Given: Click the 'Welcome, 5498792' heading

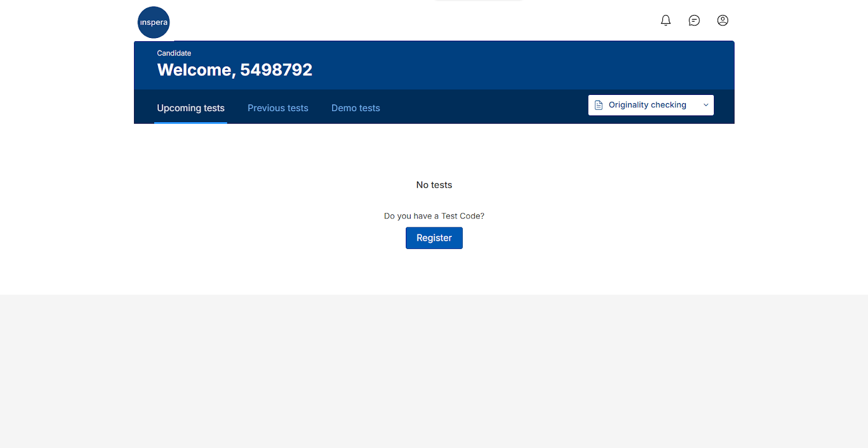Looking at the screenshot, I should (x=234, y=70).
